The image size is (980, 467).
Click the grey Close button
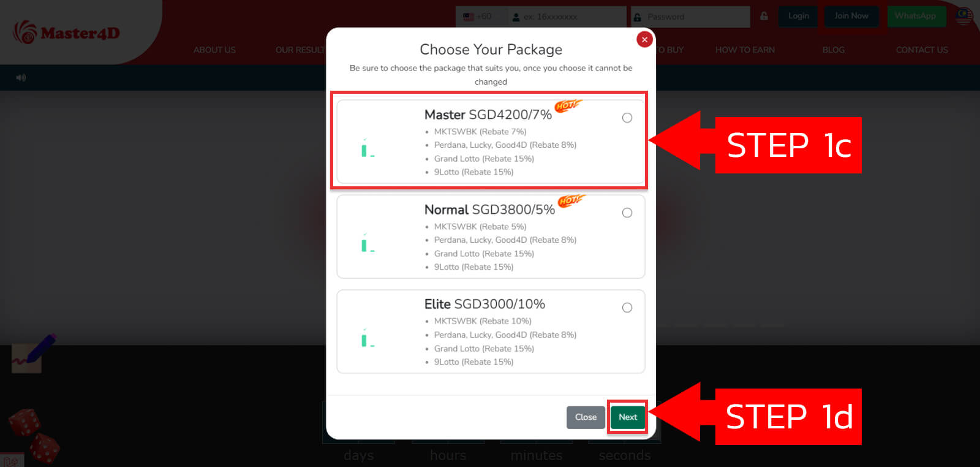pyautogui.click(x=586, y=417)
